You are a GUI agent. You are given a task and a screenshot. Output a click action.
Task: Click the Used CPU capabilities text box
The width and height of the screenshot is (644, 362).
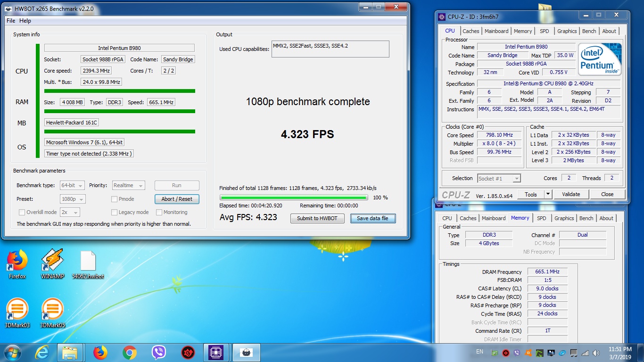pos(330,49)
